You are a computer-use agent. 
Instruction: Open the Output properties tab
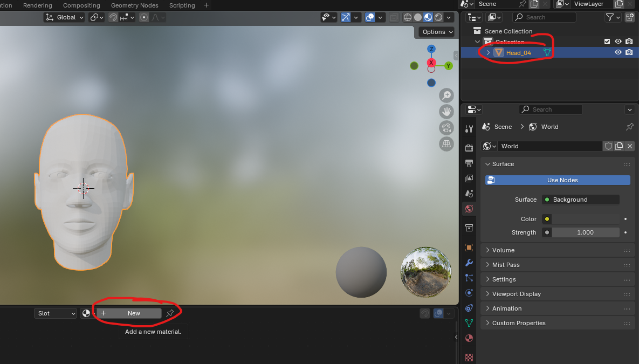tap(469, 163)
